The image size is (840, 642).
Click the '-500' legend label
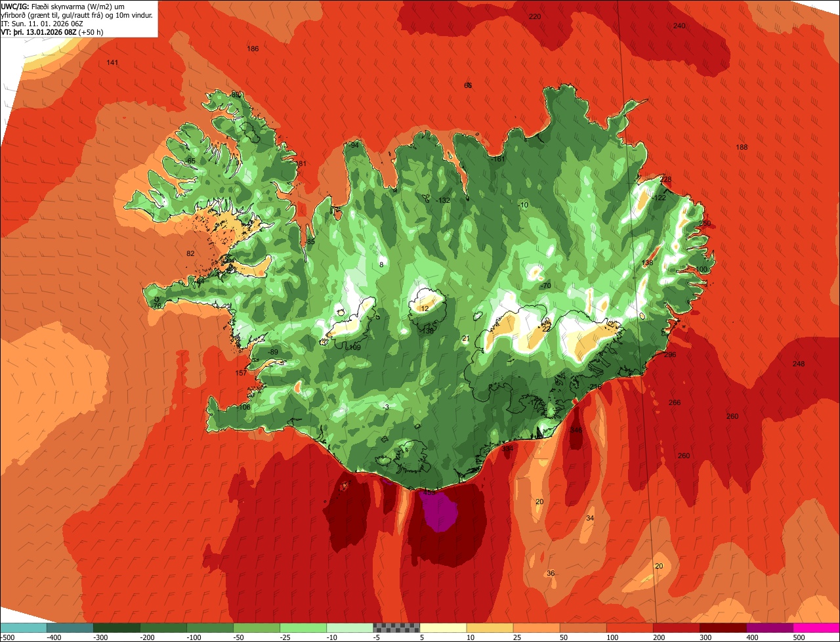(x=8, y=637)
